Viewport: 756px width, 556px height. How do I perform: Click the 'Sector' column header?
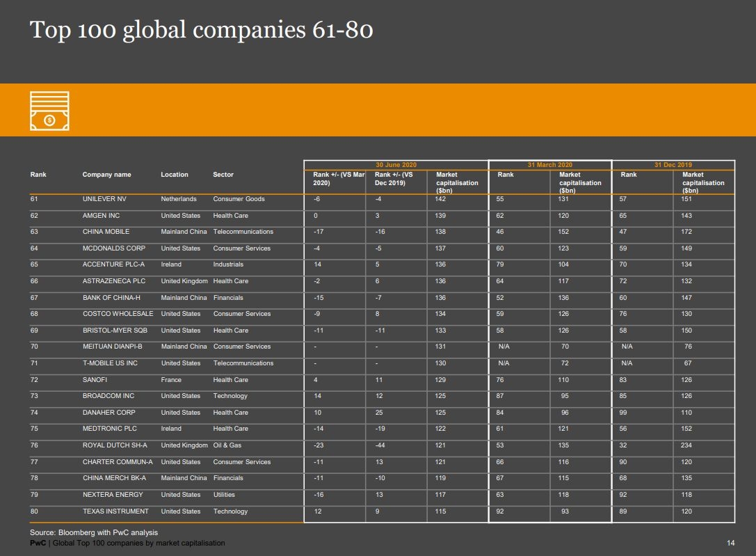point(223,175)
